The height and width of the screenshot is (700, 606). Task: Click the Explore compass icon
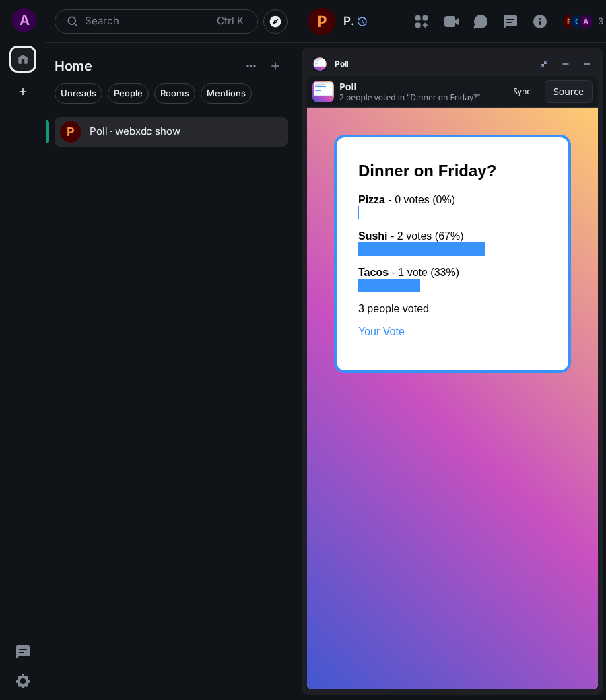(275, 22)
